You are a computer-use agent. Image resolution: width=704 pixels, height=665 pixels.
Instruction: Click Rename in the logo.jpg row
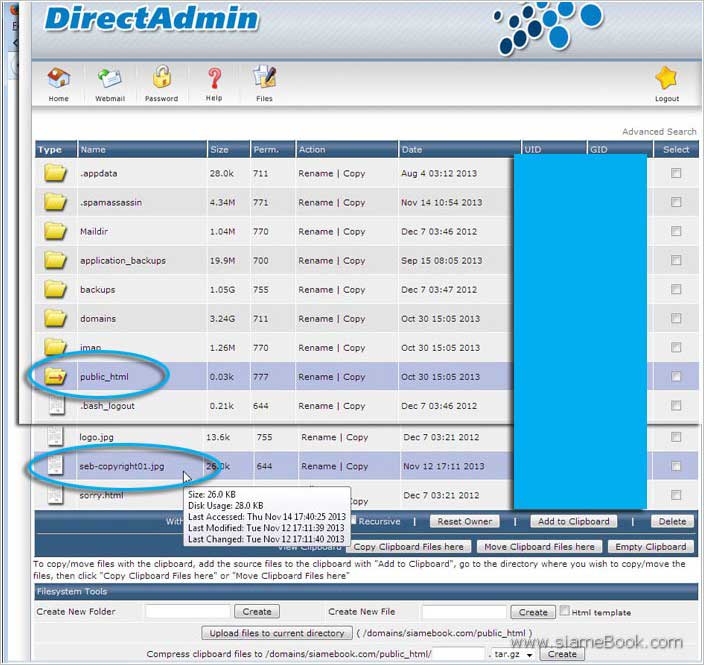pyautogui.click(x=318, y=437)
